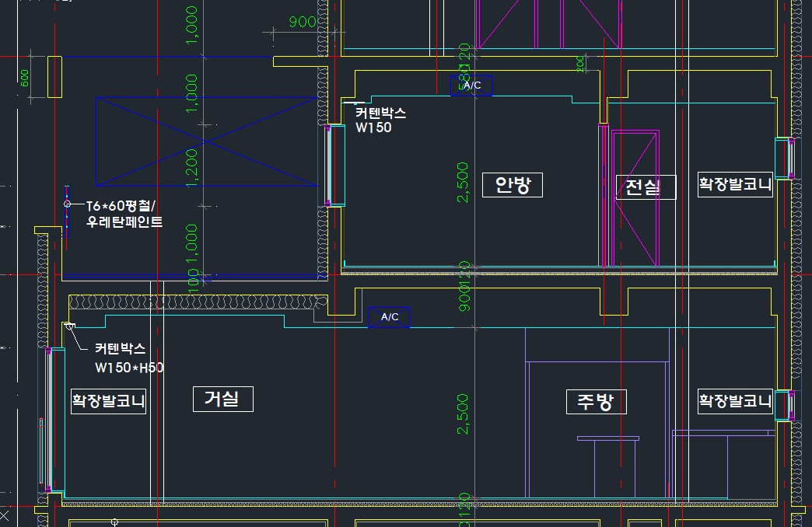Select the 주방 room label
The height and width of the screenshot is (527, 812).
pyautogui.click(x=596, y=402)
